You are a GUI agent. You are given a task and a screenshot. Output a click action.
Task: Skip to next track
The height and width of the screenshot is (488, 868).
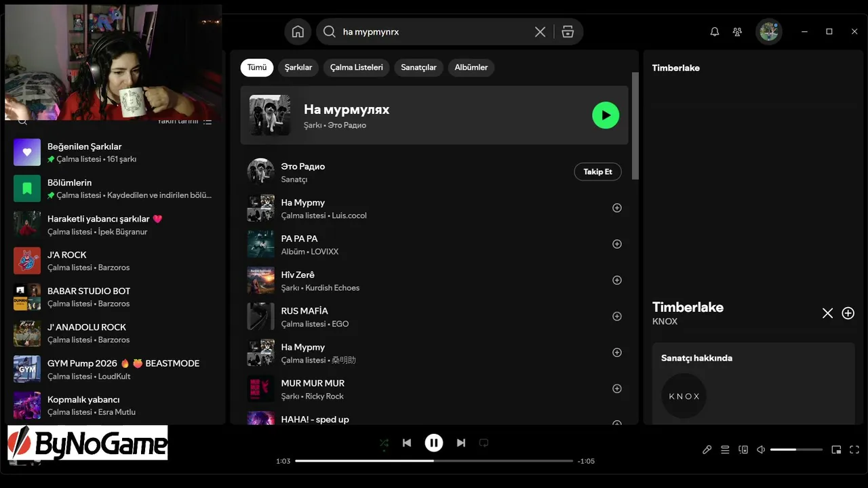(x=461, y=443)
